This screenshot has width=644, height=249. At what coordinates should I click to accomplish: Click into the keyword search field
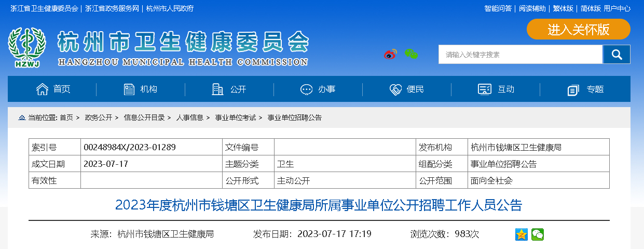pos(520,55)
